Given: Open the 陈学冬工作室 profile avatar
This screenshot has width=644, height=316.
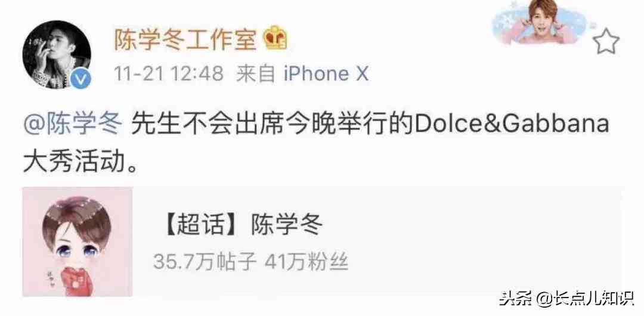Looking at the screenshot, I should click(x=57, y=54).
